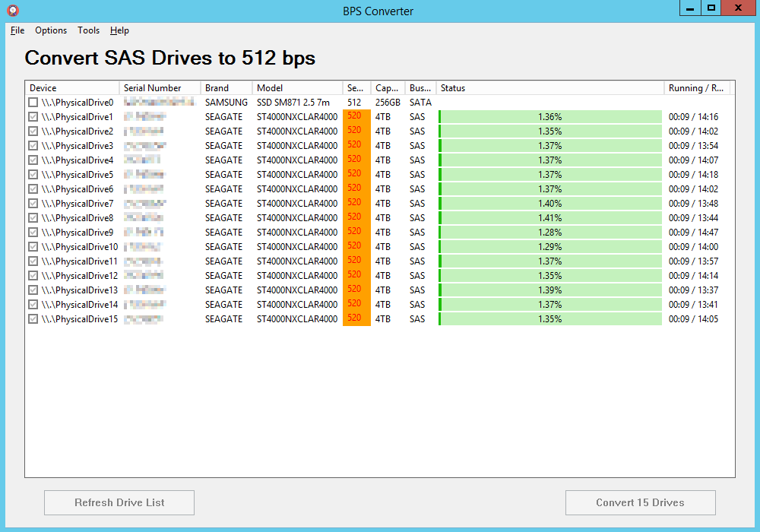The width and height of the screenshot is (760, 532).
Task: Open the Tools menu
Action: (x=88, y=30)
